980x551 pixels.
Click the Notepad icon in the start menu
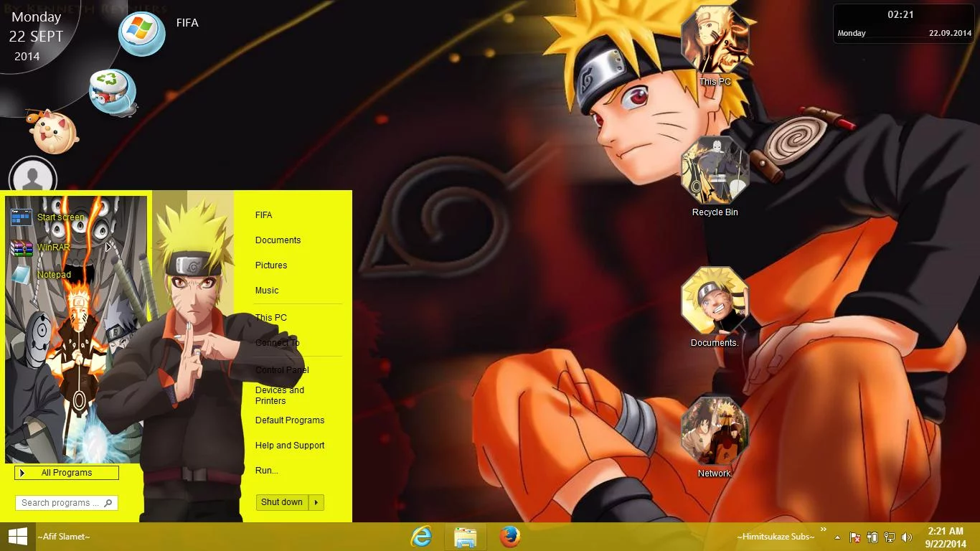coord(21,275)
